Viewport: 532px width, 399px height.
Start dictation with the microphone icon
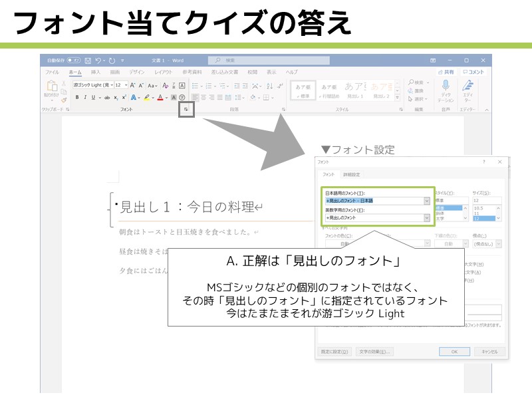[x=446, y=85]
